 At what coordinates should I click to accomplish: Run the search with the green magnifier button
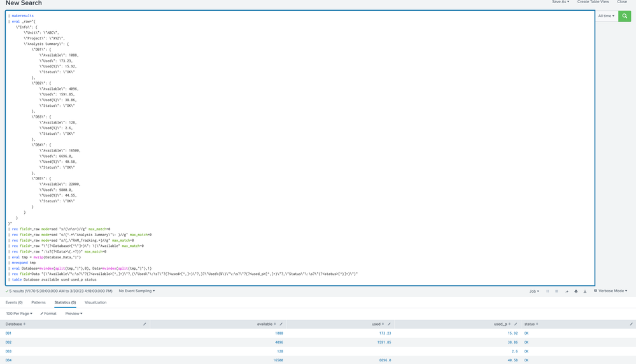pos(625,16)
